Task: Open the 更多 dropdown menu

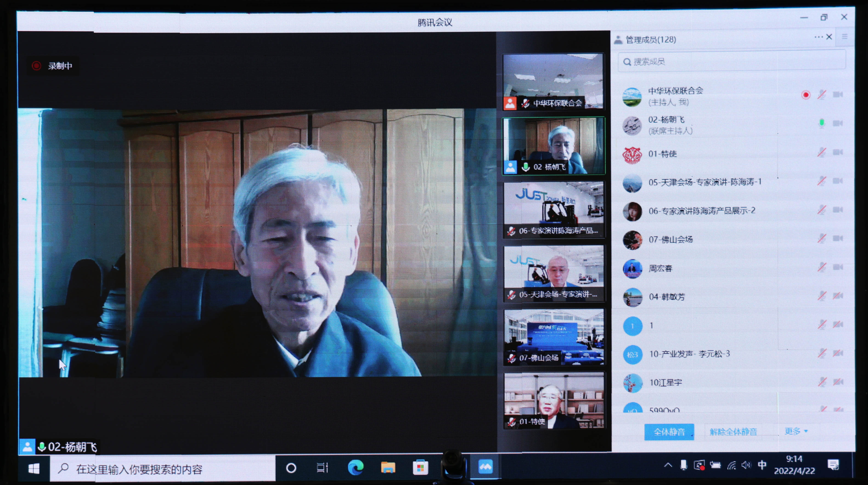Action: tap(796, 431)
